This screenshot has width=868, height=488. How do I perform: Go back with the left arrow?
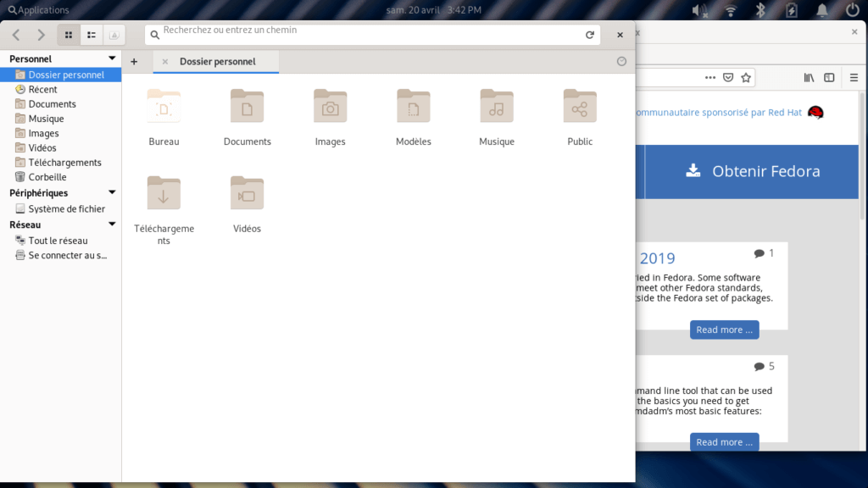click(x=16, y=35)
